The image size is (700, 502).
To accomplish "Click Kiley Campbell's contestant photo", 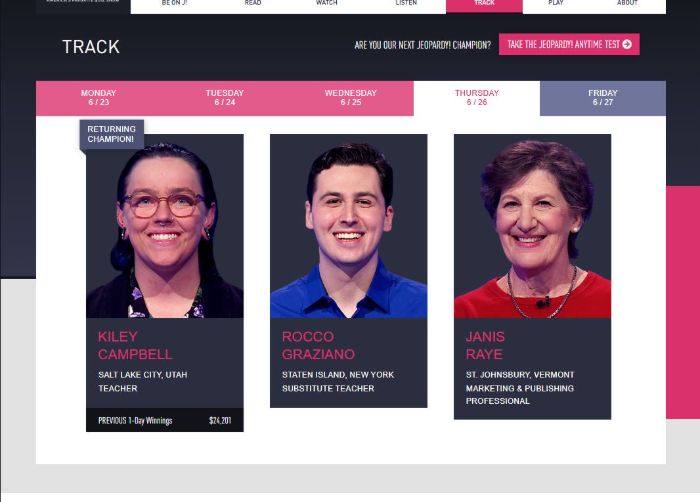I will (x=165, y=226).
